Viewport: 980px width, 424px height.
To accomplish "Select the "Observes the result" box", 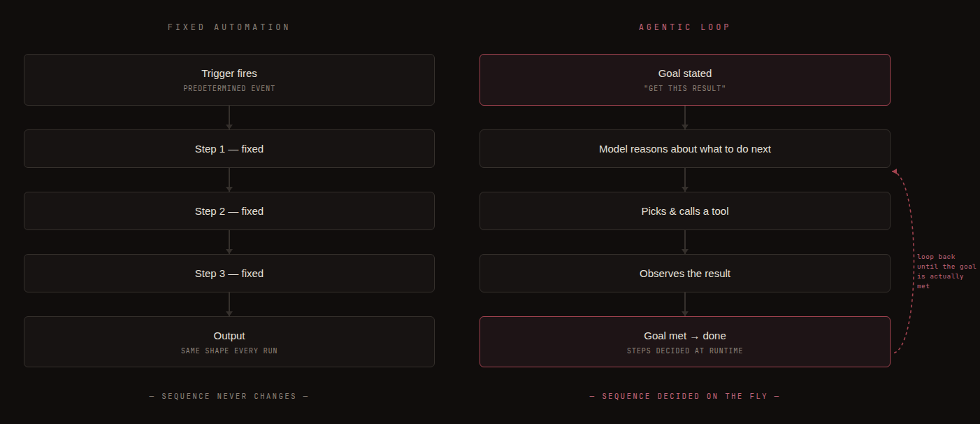I will pyautogui.click(x=685, y=274).
